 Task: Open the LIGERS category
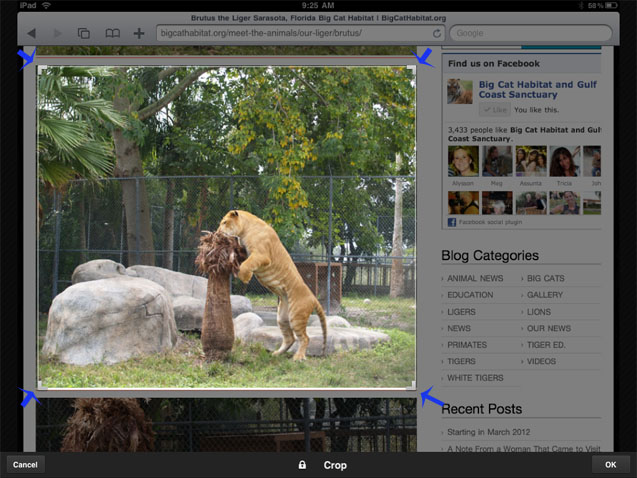[461, 312]
